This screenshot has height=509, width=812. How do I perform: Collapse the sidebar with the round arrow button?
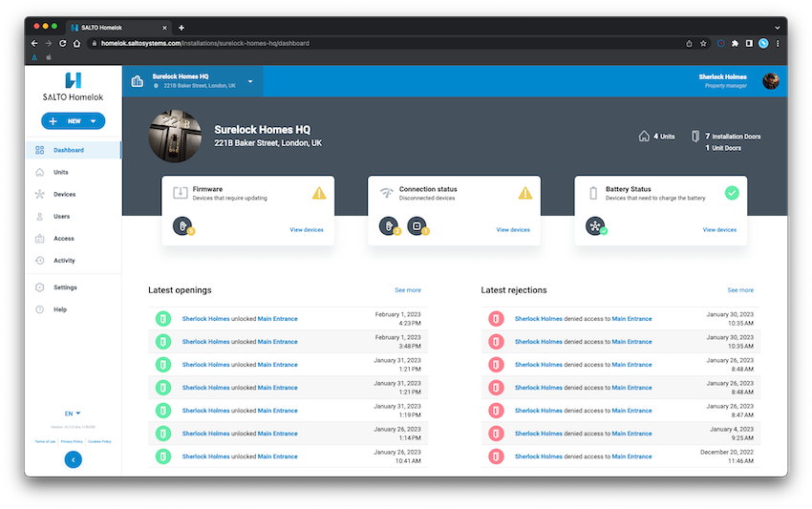(x=73, y=459)
